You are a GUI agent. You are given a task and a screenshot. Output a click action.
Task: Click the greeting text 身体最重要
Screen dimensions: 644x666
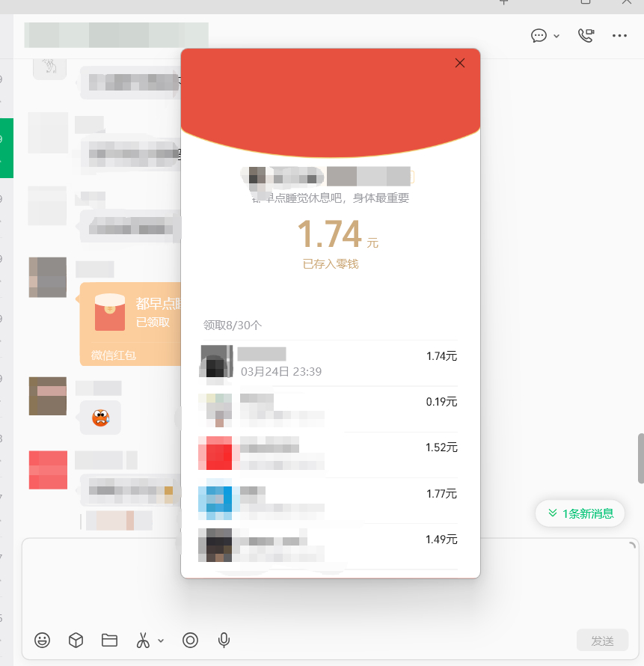coord(381,198)
